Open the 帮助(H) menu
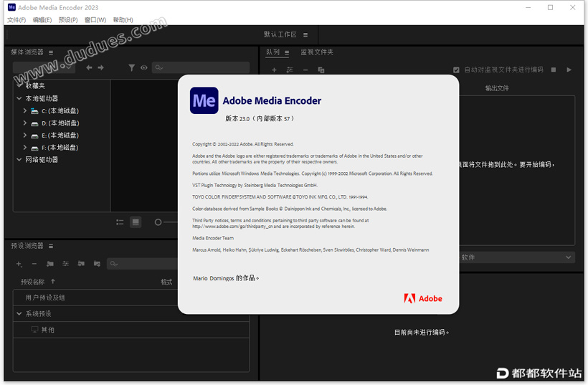Viewport: 588px width, 385px height. pyautogui.click(x=123, y=20)
